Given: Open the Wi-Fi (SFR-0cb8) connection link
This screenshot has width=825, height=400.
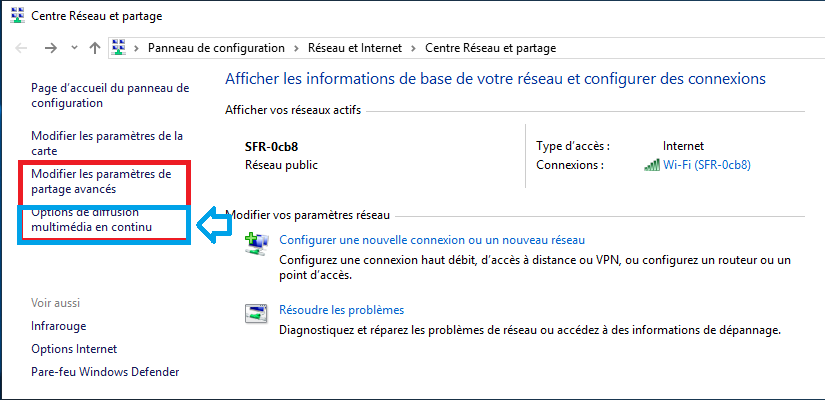Looking at the screenshot, I should pyautogui.click(x=706, y=165).
